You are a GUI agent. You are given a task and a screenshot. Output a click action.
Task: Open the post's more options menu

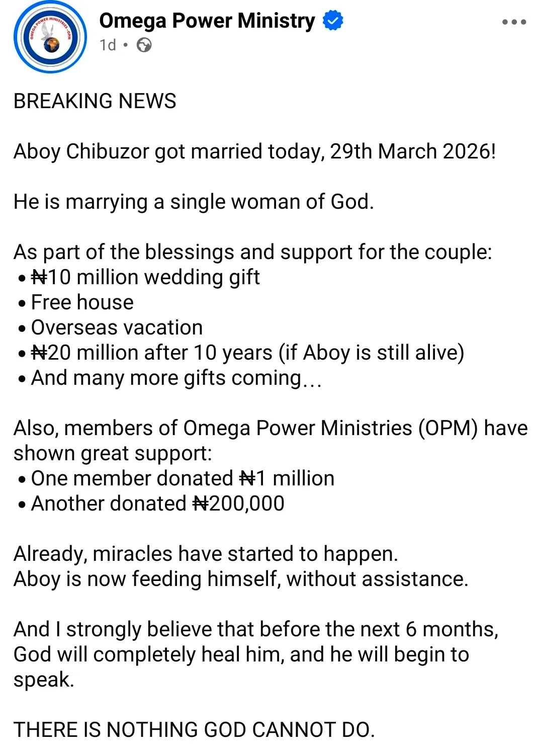point(514,22)
